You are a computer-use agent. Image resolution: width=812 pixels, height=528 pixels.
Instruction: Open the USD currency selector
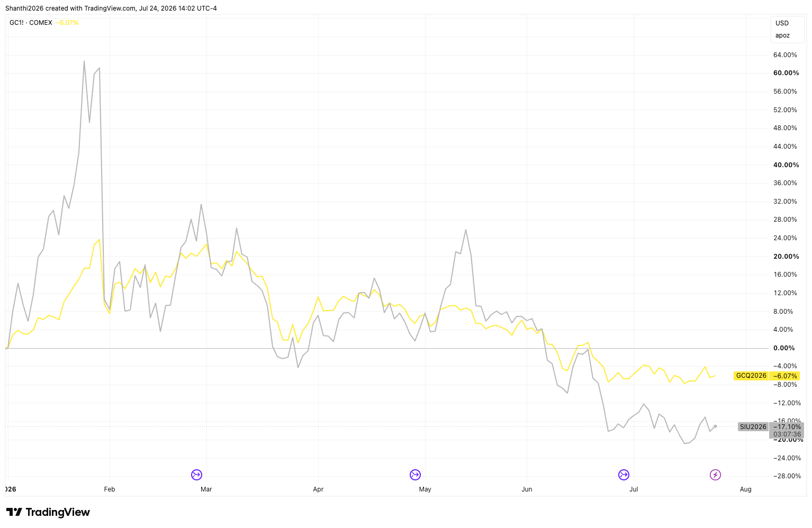(782, 23)
